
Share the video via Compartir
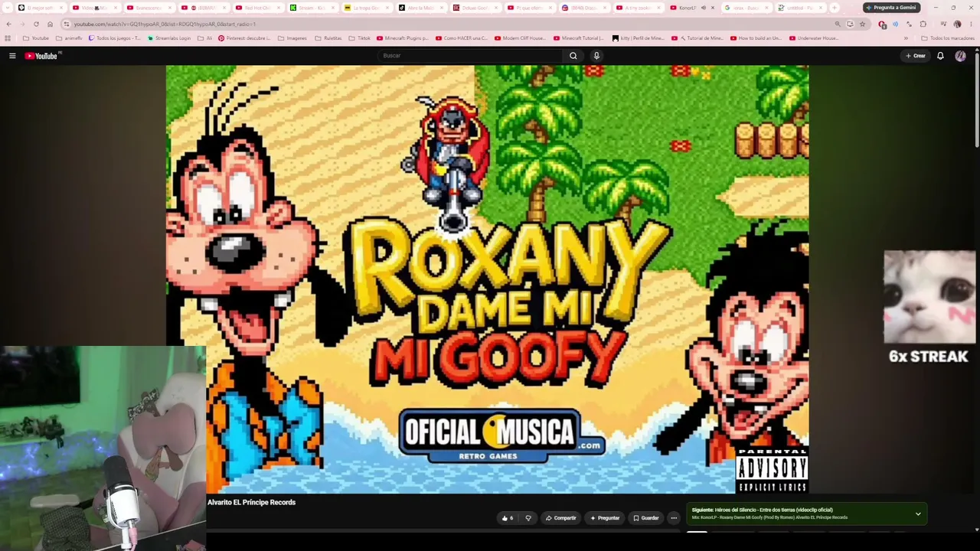[560, 518]
